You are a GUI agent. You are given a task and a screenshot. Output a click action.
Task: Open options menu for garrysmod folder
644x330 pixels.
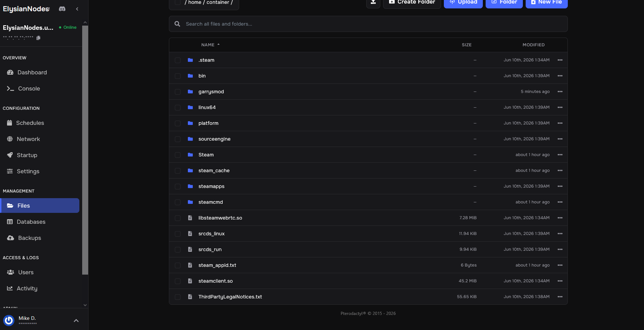coord(560,92)
